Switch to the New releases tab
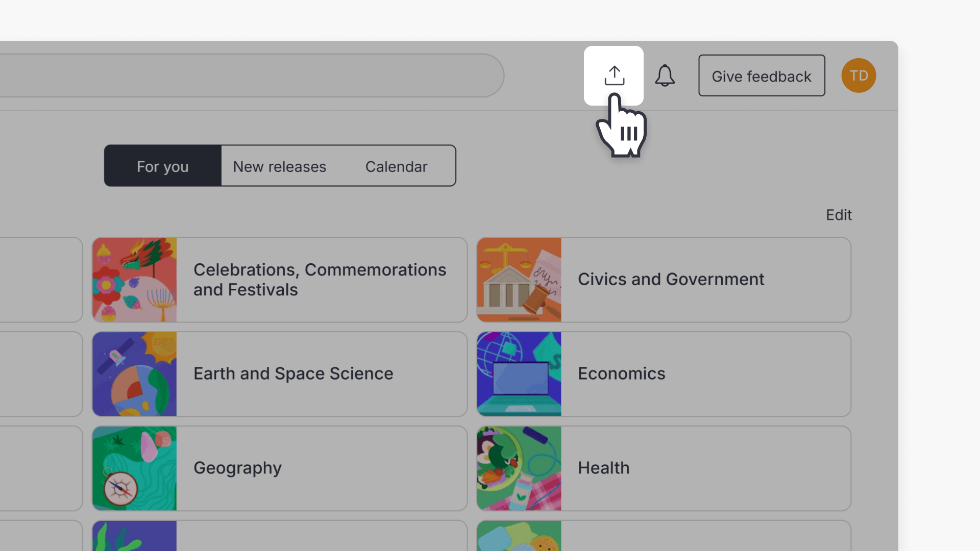Viewport: 980px width, 551px height. click(279, 166)
